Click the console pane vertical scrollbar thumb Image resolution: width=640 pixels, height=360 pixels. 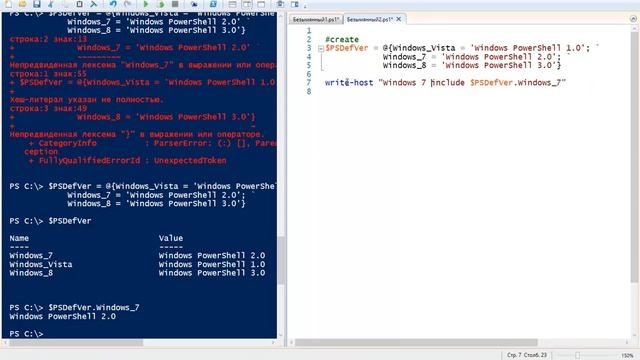point(281,260)
